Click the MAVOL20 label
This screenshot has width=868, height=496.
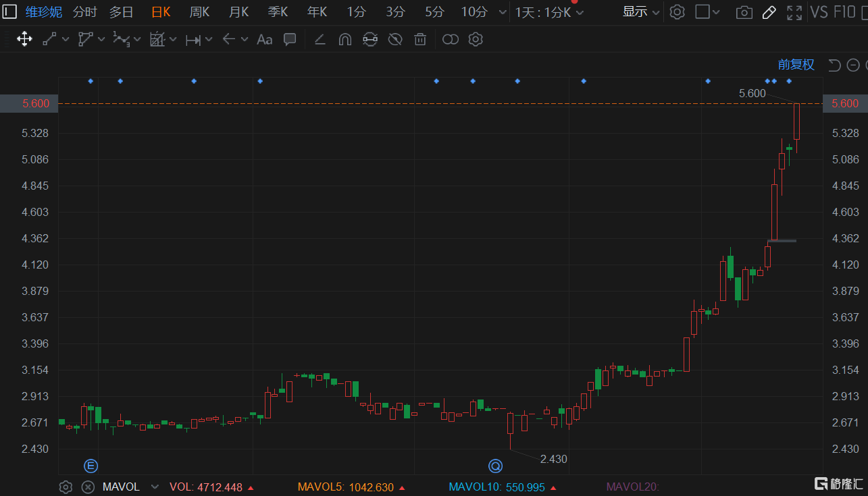(632, 487)
